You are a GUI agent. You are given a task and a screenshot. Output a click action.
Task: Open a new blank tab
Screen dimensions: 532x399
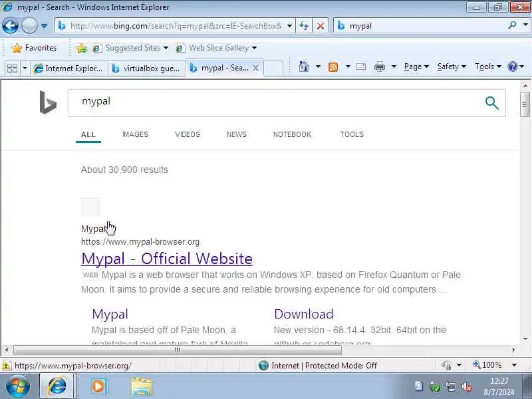point(273,68)
